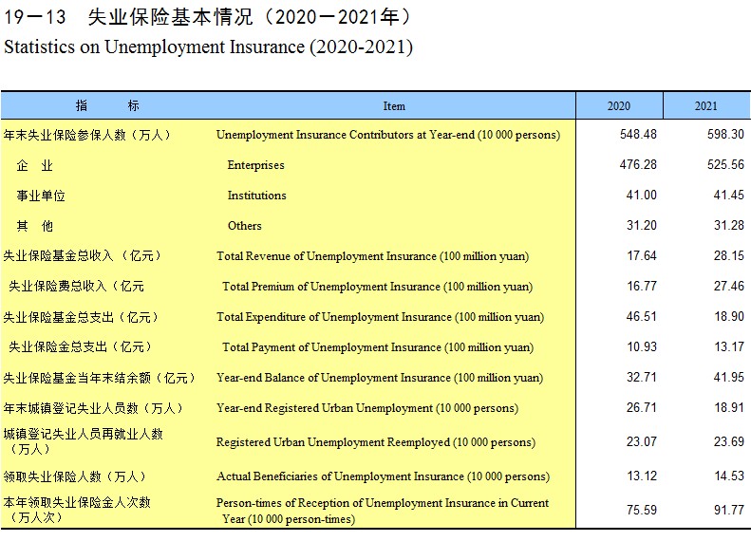751x560 pixels.
Task: Select the value 476.28
Action: pyautogui.click(x=638, y=164)
